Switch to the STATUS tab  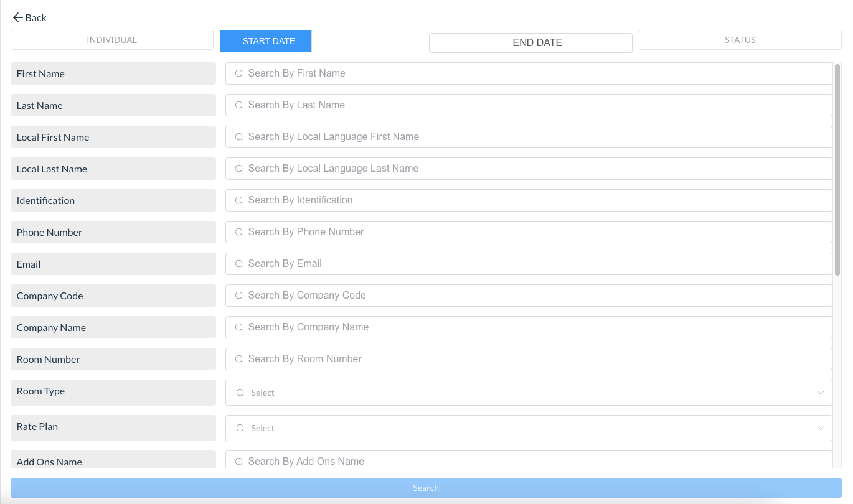(x=740, y=40)
